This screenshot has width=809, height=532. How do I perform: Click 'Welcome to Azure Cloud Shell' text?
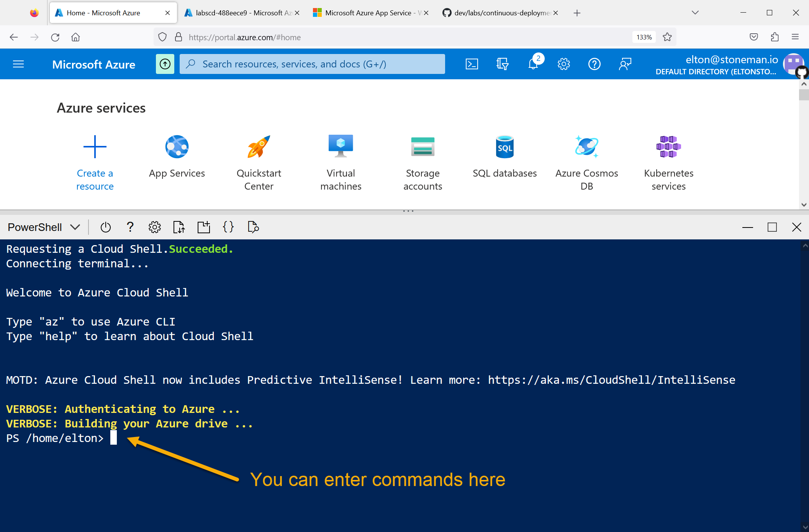coord(97,292)
